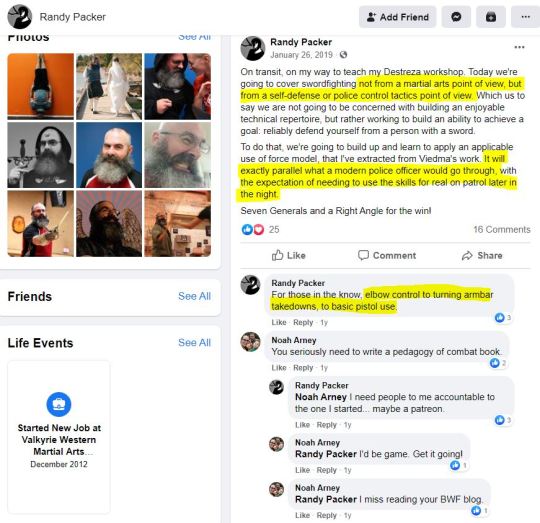Reply to Noah Arney's pedagogy comment

(x=303, y=368)
